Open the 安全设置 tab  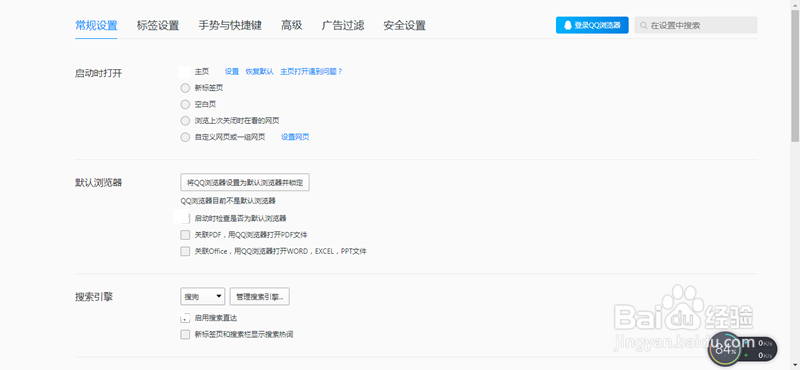coord(404,26)
